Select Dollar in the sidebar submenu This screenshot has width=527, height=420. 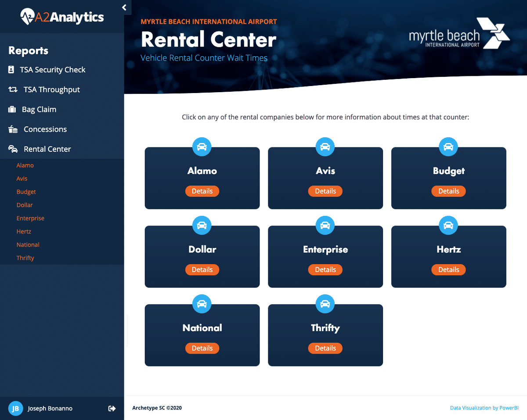point(25,205)
